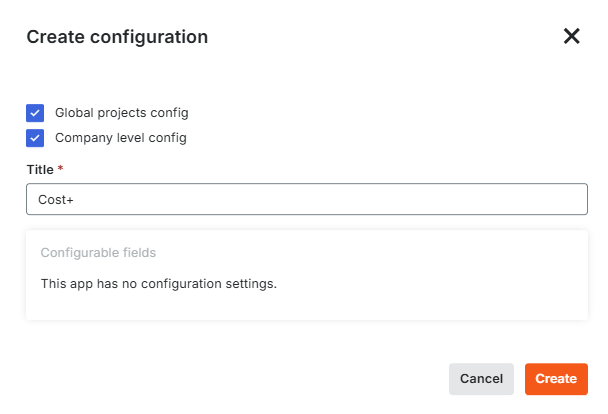This screenshot has height=414, width=608.
Task: Toggle the Company level config checkbox
Action: click(x=35, y=138)
